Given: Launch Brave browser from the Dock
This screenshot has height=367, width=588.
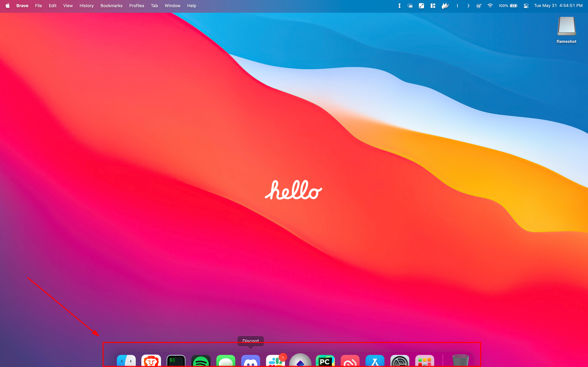Looking at the screenshot, I should pyautogui.click(x=151, y=361).
